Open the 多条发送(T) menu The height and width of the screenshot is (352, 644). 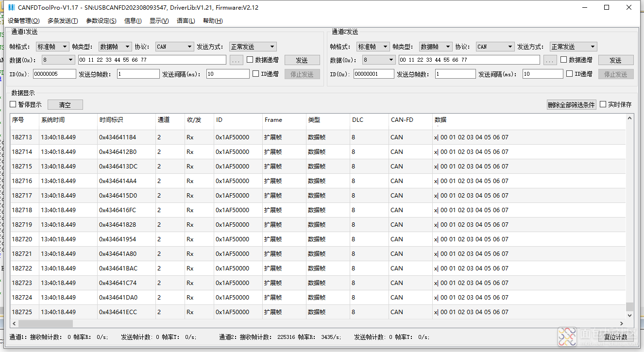63,21
